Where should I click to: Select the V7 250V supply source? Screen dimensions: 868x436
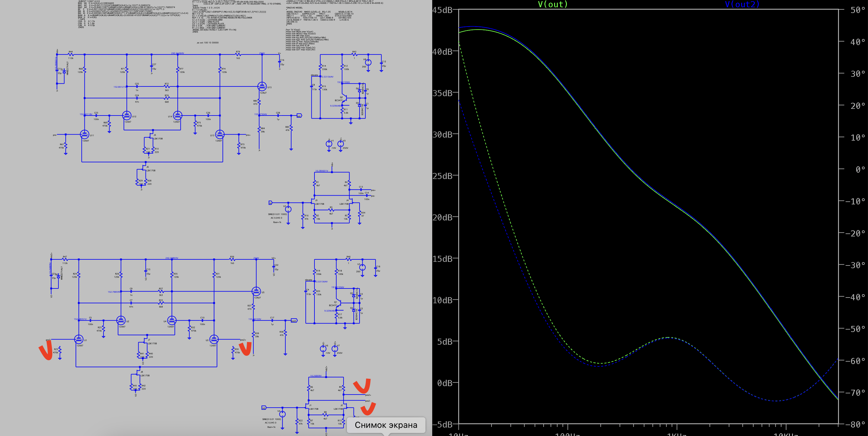[x=335, y=349]
